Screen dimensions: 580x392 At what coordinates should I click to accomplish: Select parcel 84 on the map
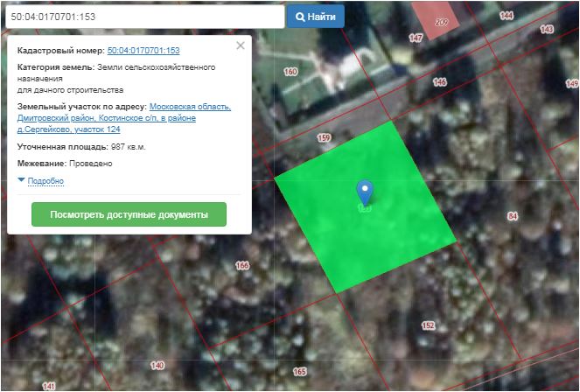tap(513, 216)
